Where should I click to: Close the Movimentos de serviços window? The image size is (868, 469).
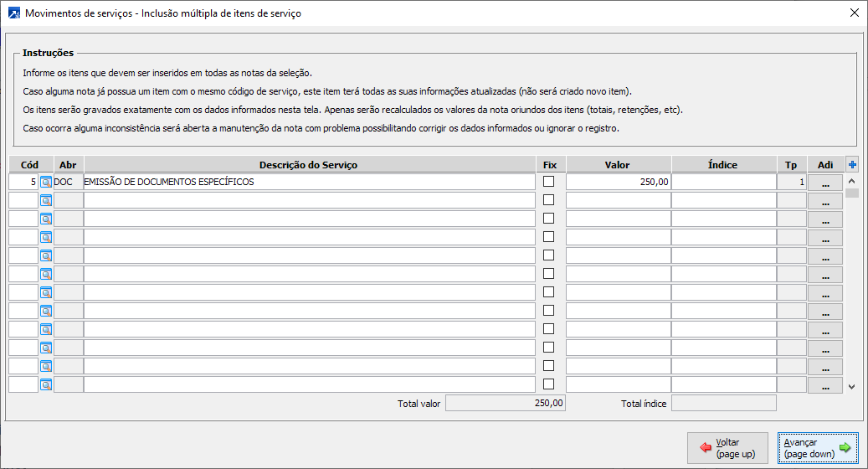[x=854, y=13]
